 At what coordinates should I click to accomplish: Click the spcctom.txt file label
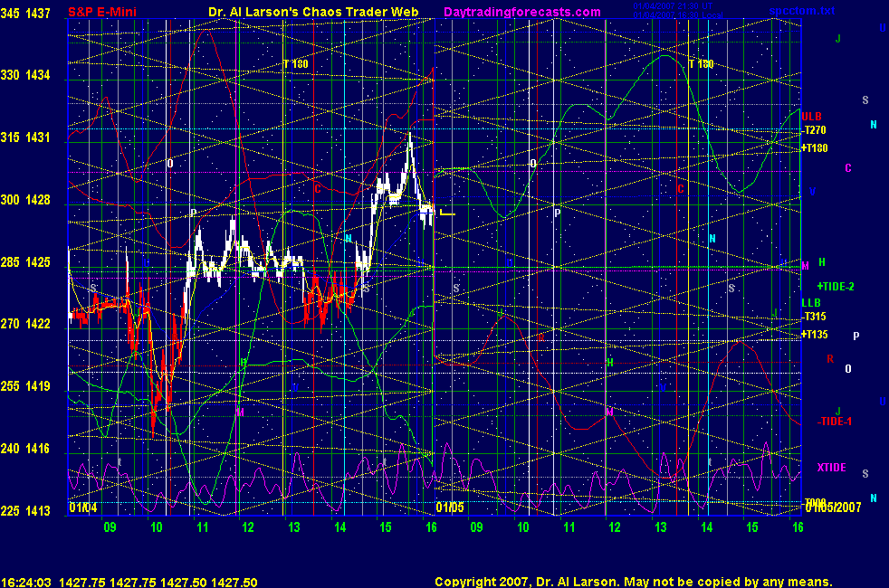pos(801,11)
